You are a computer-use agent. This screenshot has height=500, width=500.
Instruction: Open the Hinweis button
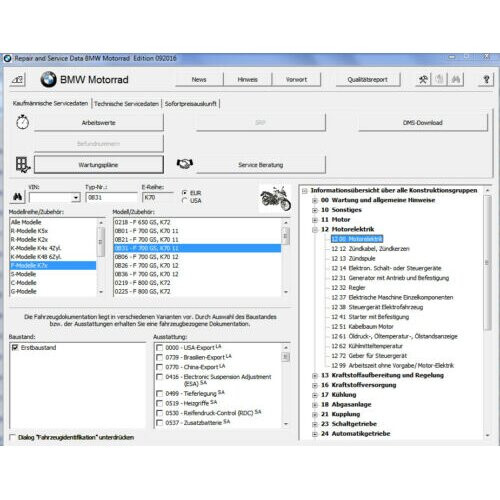coord(248,79)
